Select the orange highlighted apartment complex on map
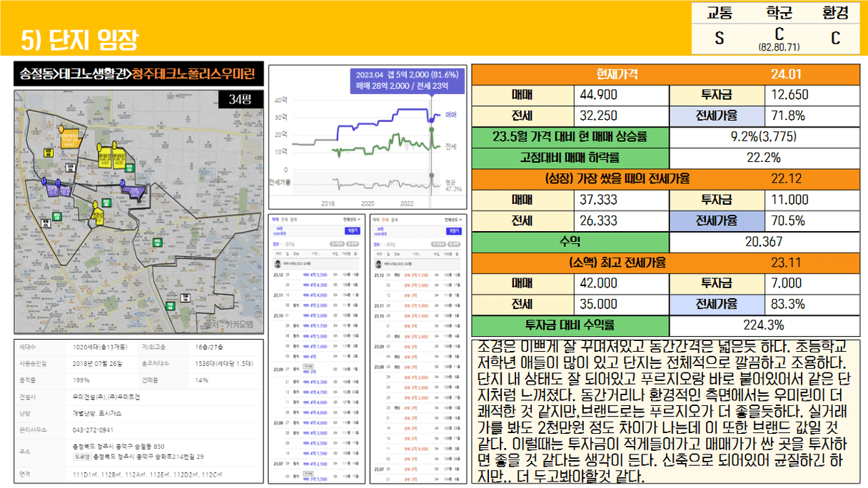Screen dimensions: 868x488 coord(70,140)
